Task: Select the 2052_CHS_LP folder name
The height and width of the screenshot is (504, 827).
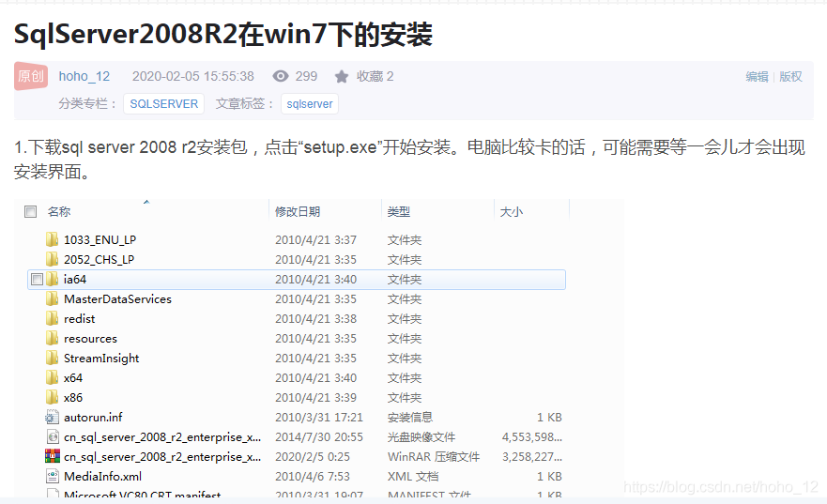Action: 100,259
